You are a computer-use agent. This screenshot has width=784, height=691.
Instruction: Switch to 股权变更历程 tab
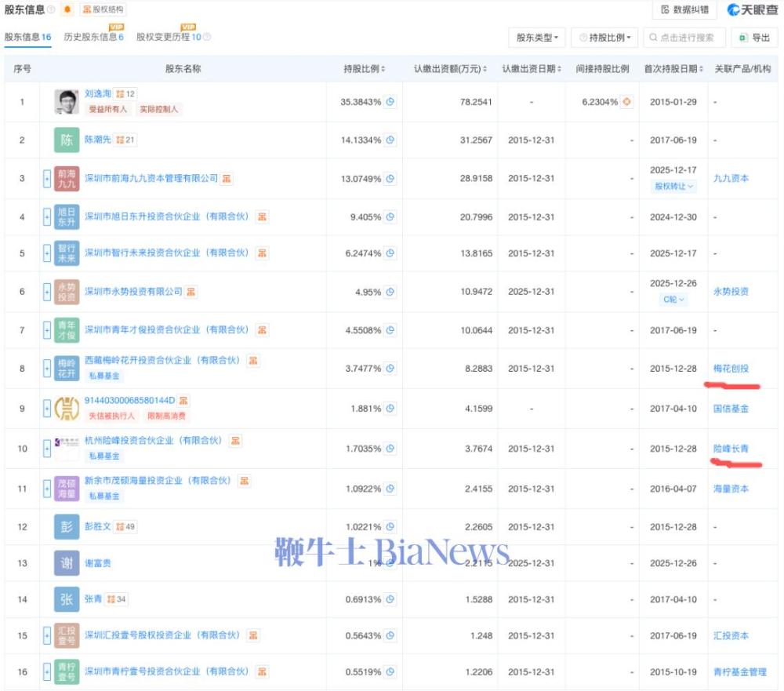tap(169, 37)
